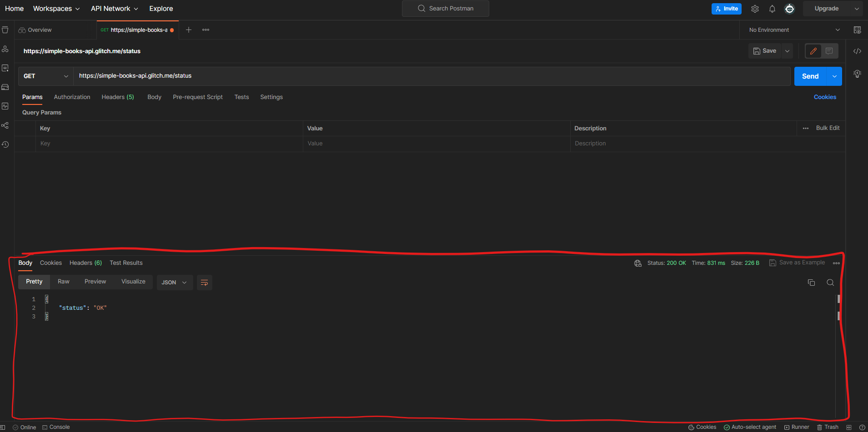
Task: Switch to the Authorization tab
Action: coord(72,97)
